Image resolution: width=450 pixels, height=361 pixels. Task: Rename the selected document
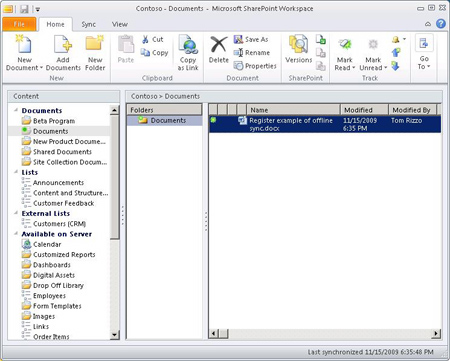click(252, 53)
